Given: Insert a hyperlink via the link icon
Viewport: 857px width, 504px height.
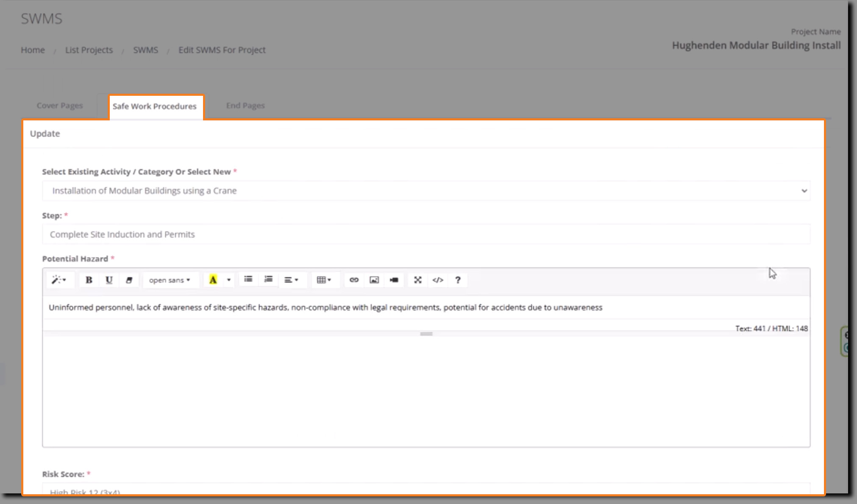Looking at the screenshot, I should pos(354,280).
